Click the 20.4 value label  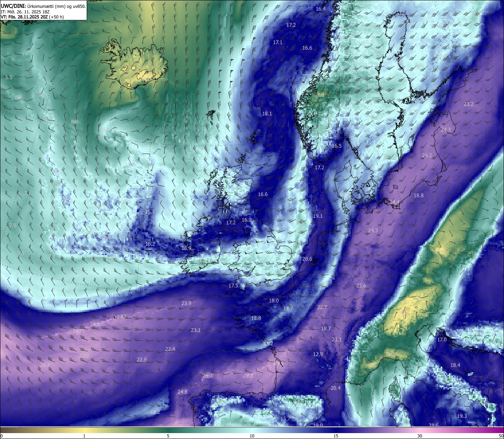[x=335, y=388]
